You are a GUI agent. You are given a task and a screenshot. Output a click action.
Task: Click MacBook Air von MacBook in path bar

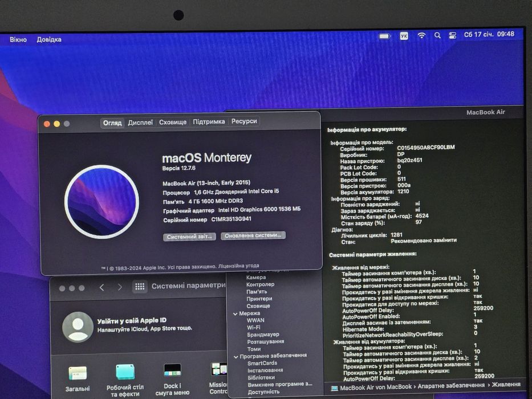point(376,387)
